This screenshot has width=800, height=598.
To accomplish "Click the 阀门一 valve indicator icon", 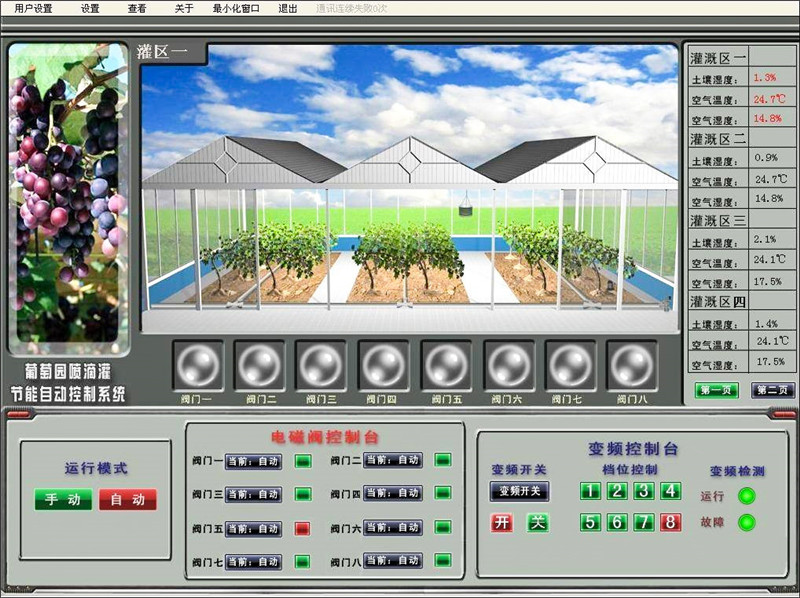I will point(197,366).
